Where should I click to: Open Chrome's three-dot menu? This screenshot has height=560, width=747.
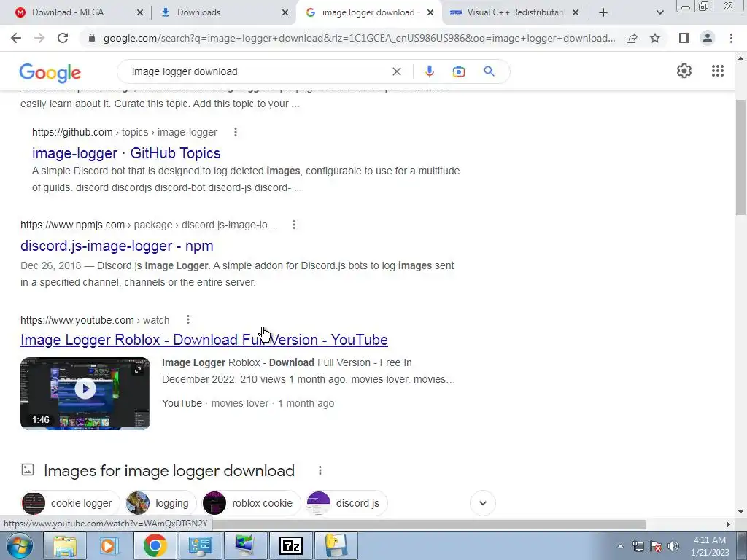731,38
